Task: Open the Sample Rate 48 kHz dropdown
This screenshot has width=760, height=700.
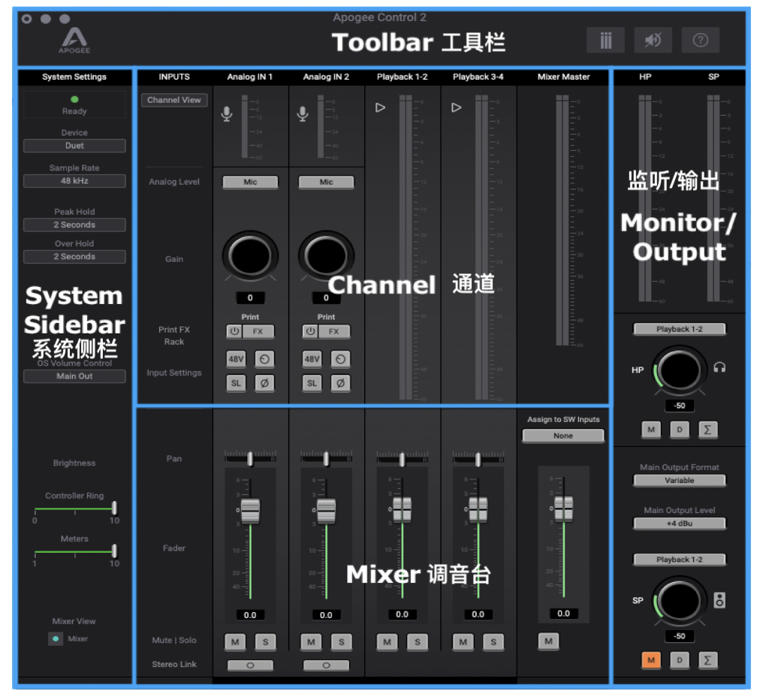Action: (74, 181)
